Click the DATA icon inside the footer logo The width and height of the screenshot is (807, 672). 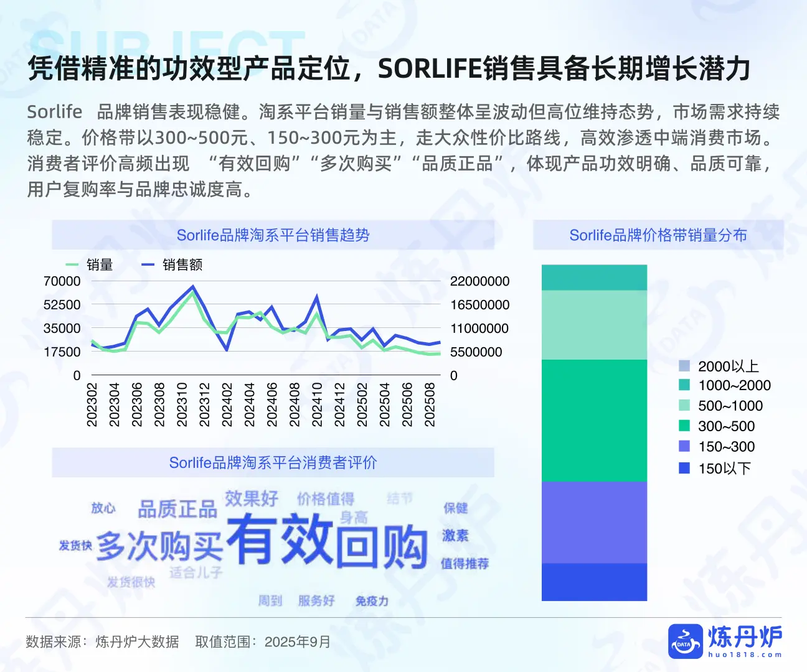point(683,643)
